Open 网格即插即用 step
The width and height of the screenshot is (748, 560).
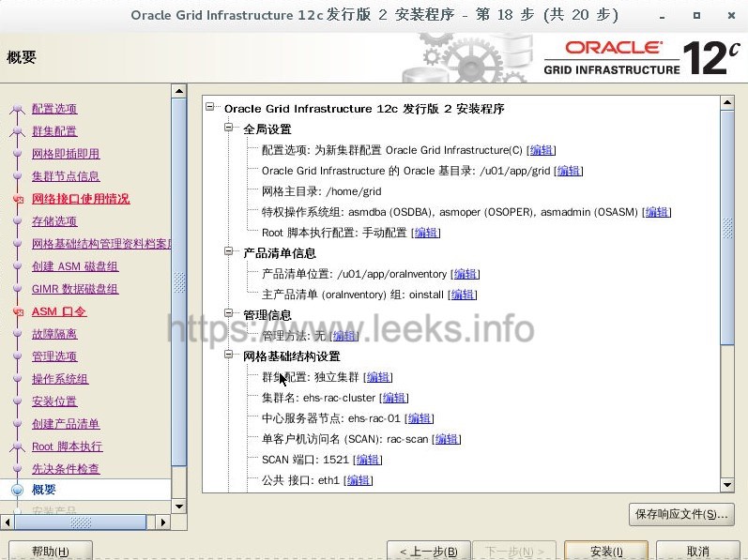pos(66,154)
